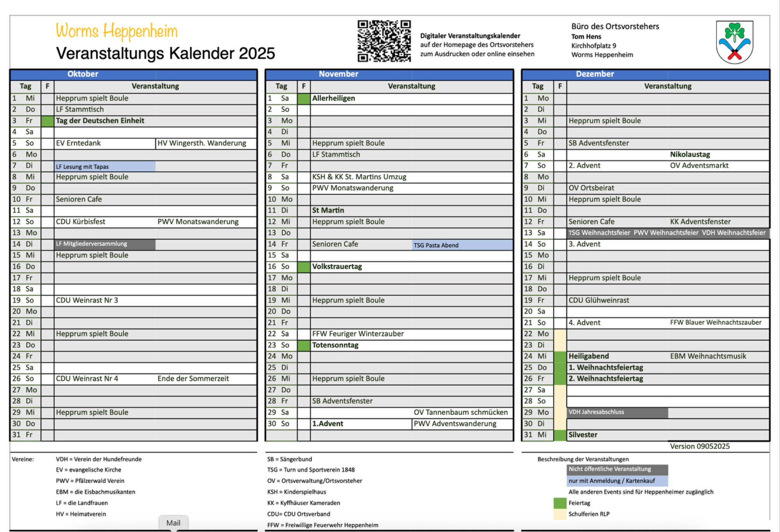Click 'Volkstrauertag' entry
The image size is (780, 532).
(x=337, y=267)
